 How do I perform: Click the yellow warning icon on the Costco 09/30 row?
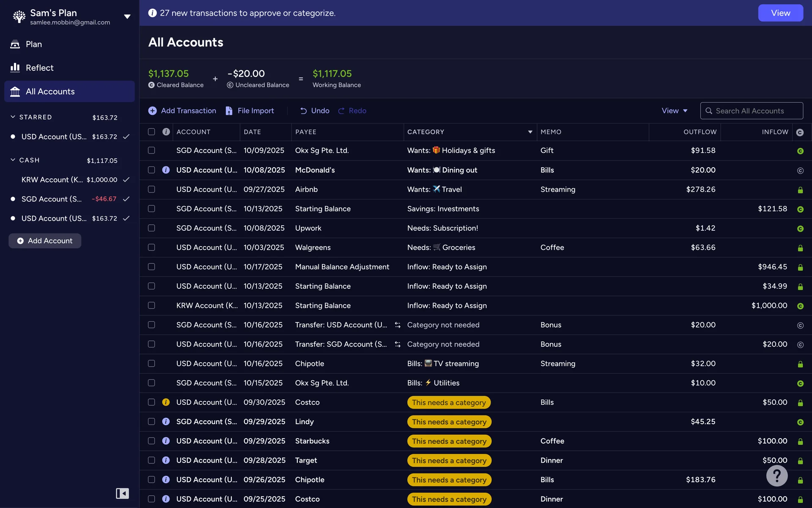[166, 402]
